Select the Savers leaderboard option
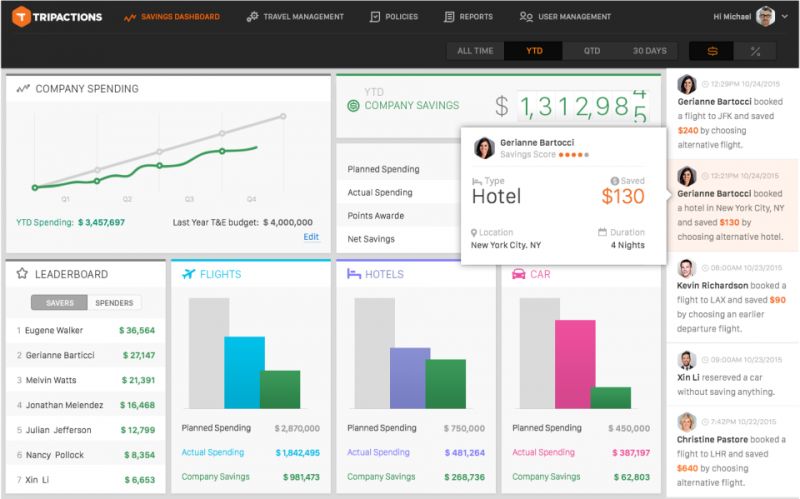Image resolution: width=800 pixels, height=499 pixels. [x=59, y=303]
